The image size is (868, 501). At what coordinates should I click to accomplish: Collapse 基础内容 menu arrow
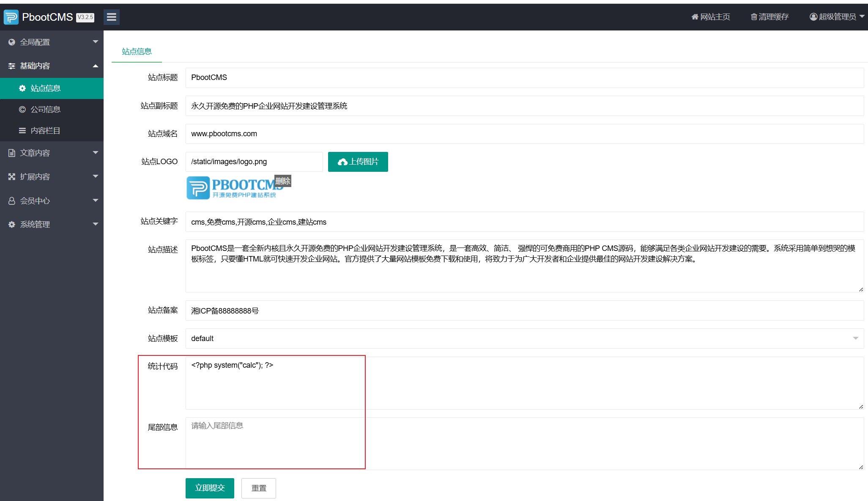coord(96,66)
